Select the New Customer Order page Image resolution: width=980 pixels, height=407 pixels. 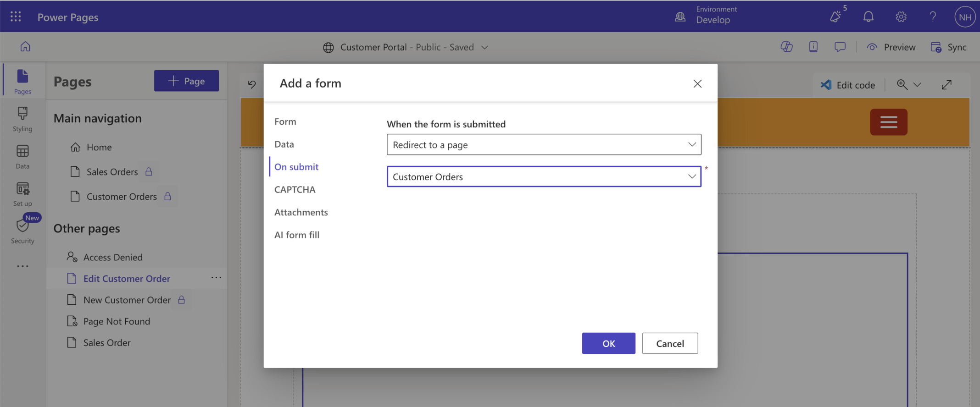pos(127,300)
